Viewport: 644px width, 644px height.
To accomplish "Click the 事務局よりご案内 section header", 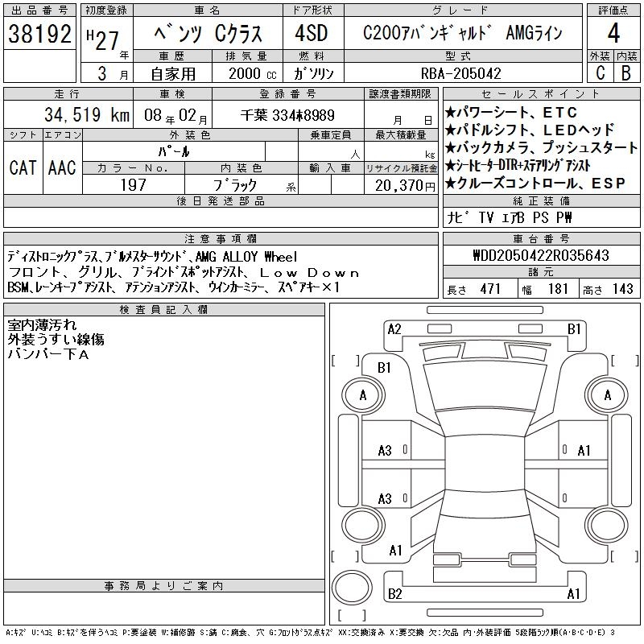I will coord(163,586).
